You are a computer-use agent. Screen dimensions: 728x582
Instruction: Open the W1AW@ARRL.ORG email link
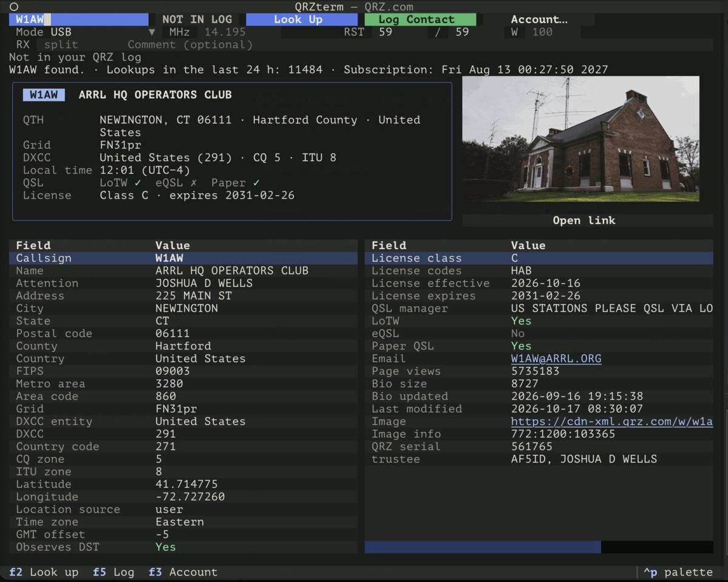pos(556,358)
